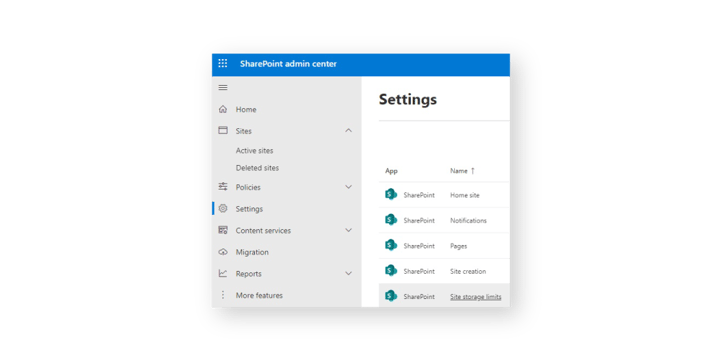Click the SharePoint icon in Notifications row
The image size is (722, 361).
coord(391,220)
